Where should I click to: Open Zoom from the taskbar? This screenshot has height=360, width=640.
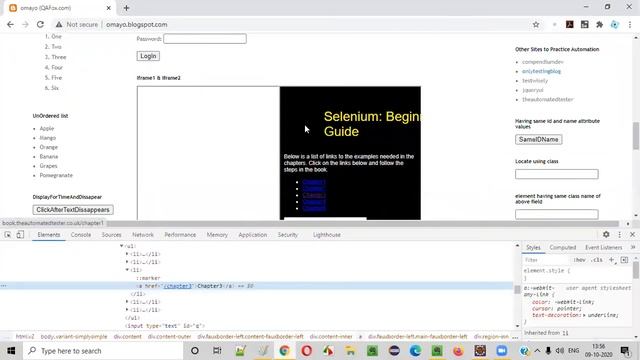[x=502, y=351]
